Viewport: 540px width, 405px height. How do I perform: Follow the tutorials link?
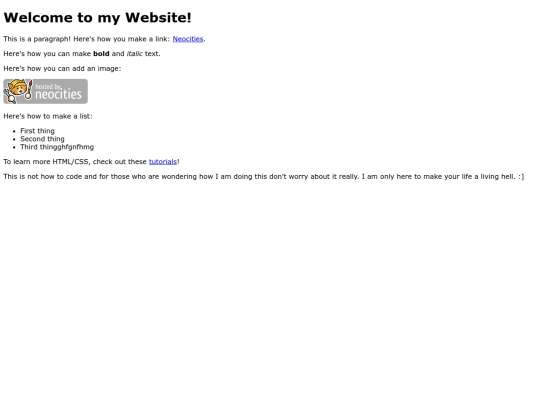(x=163, y=162)
